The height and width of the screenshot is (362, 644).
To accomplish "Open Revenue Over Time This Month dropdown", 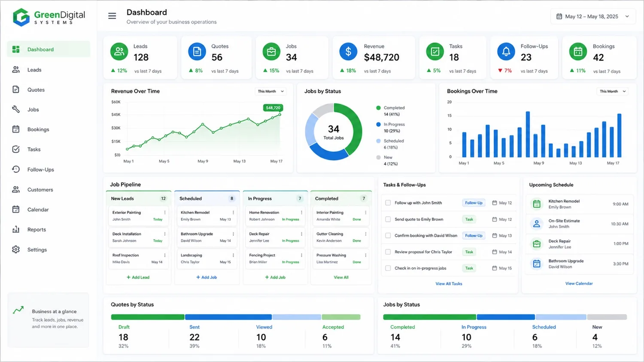I will 270,91.
